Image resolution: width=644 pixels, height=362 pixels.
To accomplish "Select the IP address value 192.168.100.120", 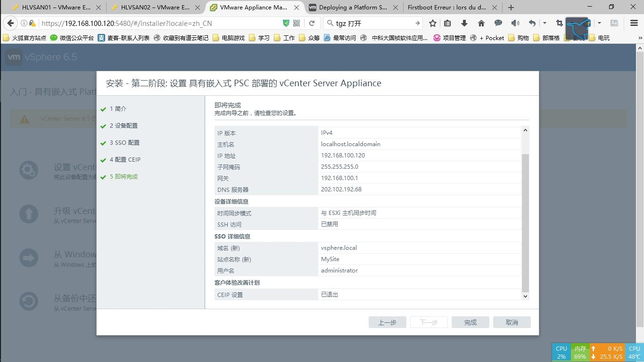I will coord(343,156).
